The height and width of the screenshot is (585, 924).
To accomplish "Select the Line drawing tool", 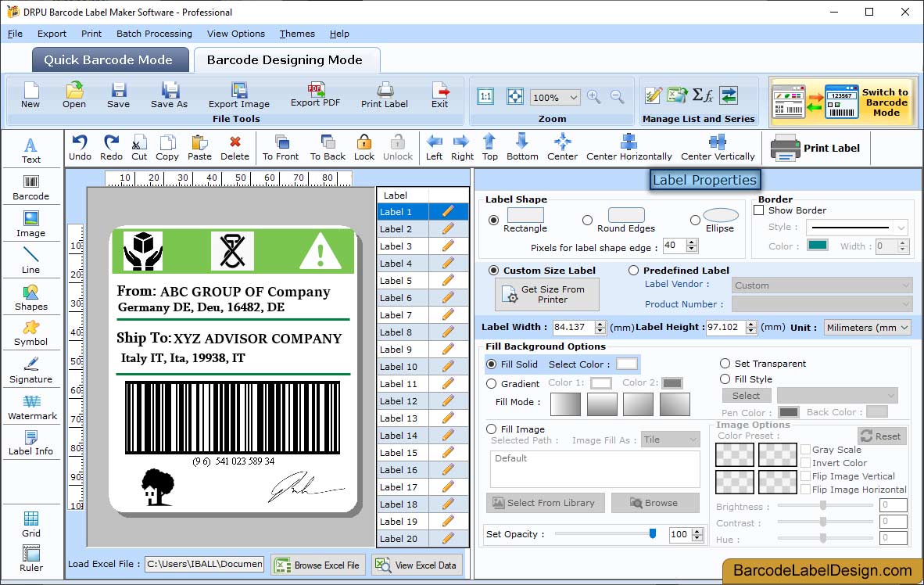I will [x=30, y=260].
